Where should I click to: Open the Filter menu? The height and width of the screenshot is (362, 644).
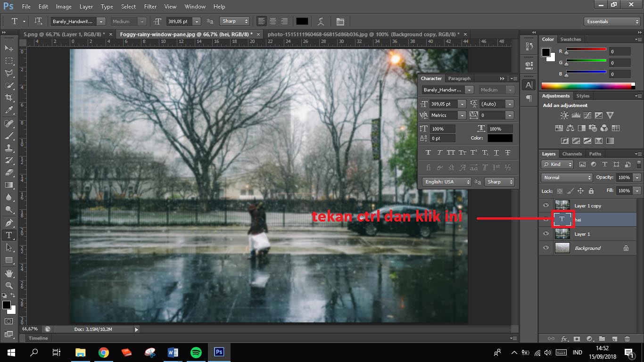click(x=150, y=7)
